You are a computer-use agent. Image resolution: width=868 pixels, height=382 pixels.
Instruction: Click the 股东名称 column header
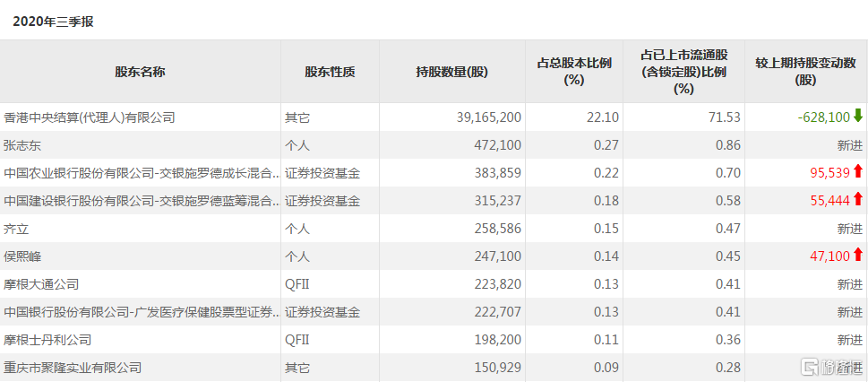140,72
